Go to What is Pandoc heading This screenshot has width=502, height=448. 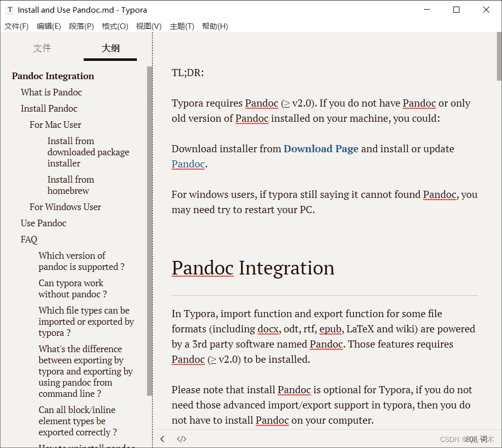[x=51, y=92]
